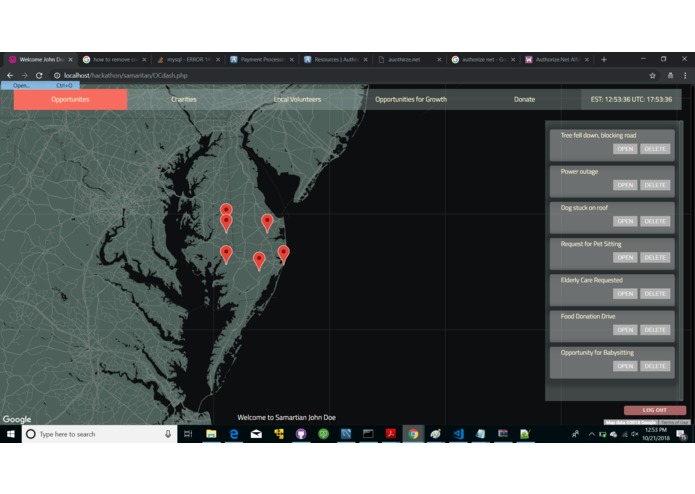Click the Chrome taskbar icon

pyautogui.click(x=413, y=434)
